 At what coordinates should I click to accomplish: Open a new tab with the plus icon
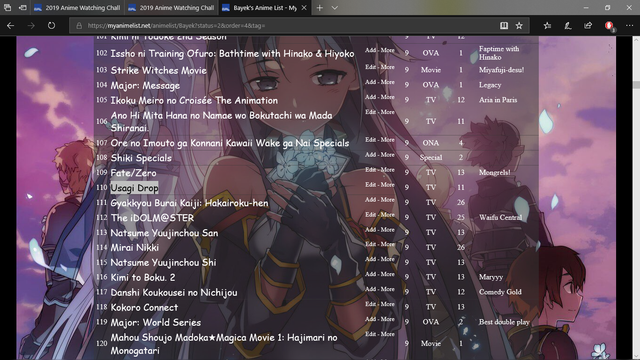320,8
